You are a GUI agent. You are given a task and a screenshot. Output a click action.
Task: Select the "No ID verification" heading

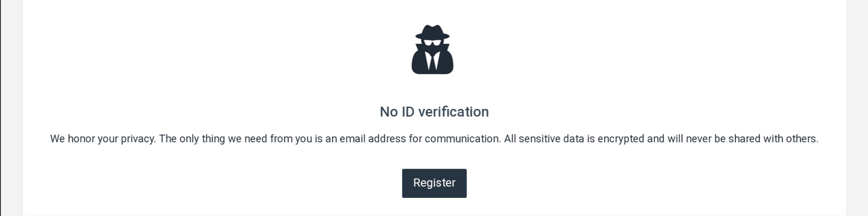tap(434, 112)
